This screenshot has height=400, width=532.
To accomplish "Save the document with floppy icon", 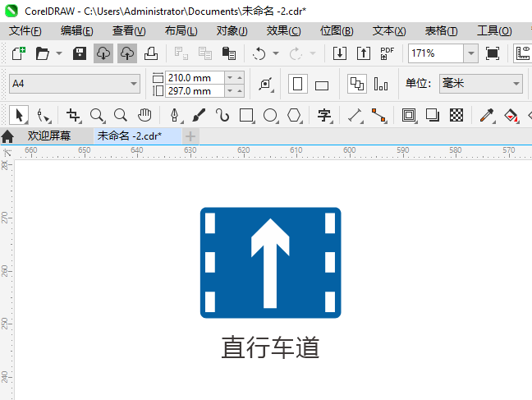I will pos(80,53).
